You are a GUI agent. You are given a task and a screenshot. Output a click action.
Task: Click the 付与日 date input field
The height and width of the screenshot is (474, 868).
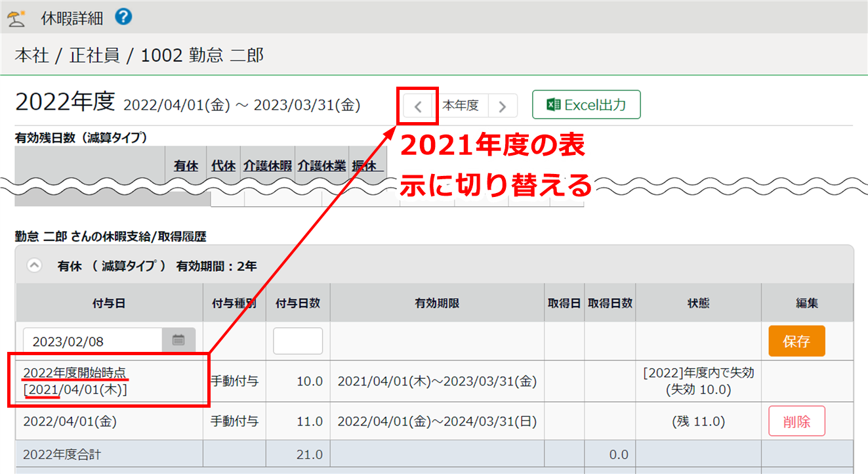point(93,341)
